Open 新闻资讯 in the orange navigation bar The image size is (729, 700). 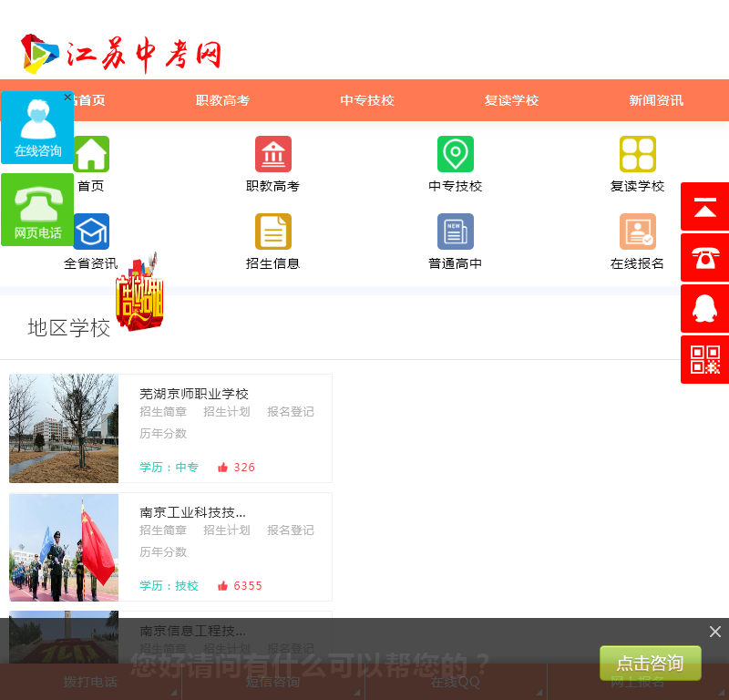656,100
